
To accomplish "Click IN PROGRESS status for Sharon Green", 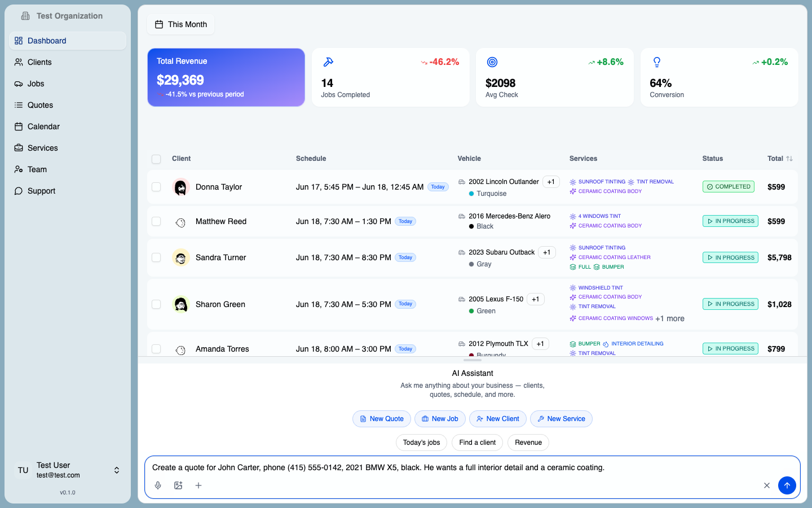I will 730,304.
